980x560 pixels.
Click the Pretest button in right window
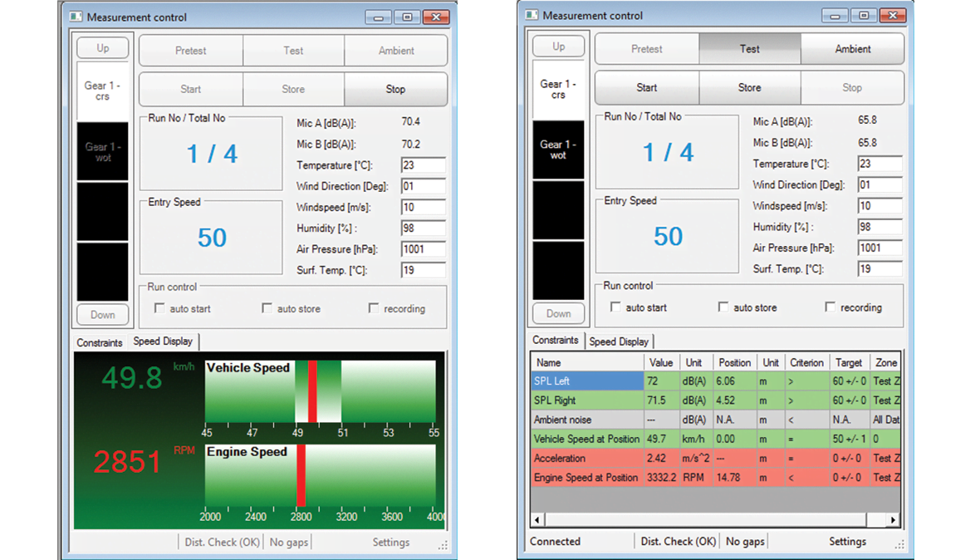point(647,49)
